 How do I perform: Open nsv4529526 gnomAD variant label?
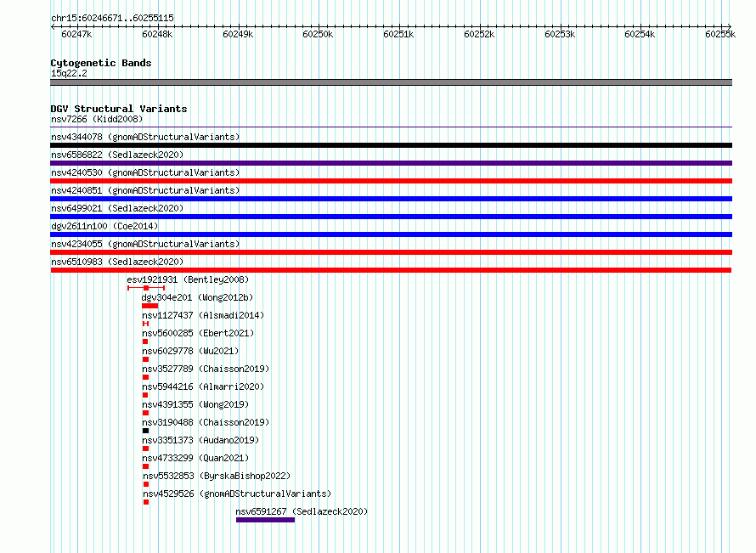tap(237, 494)
